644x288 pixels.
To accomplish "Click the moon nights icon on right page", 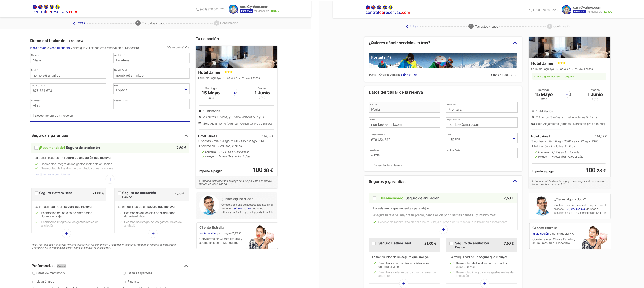I will click(567, 94).
